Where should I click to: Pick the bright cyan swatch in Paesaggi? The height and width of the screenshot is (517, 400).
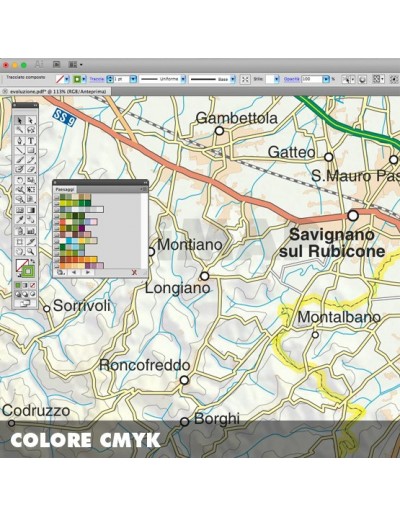coord(69,240)
